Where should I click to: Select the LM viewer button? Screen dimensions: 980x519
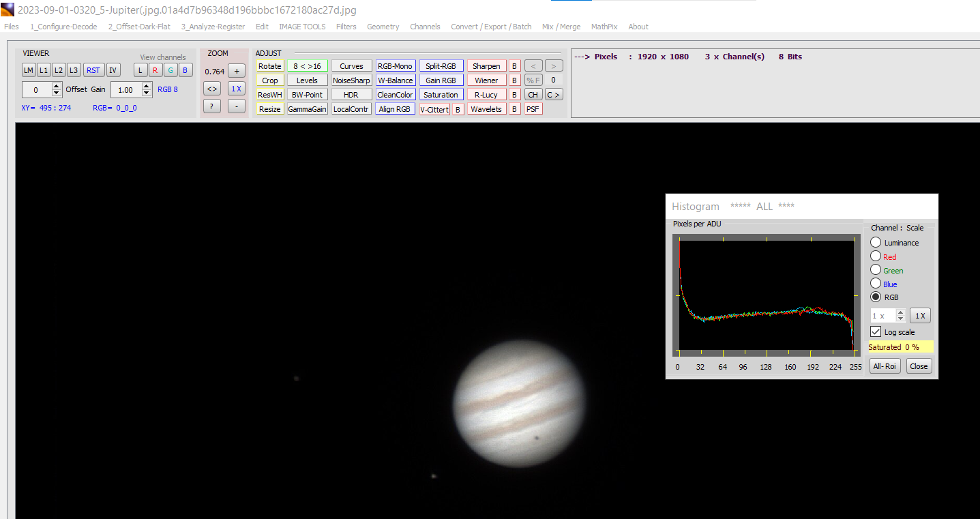(x=28, y=70)
